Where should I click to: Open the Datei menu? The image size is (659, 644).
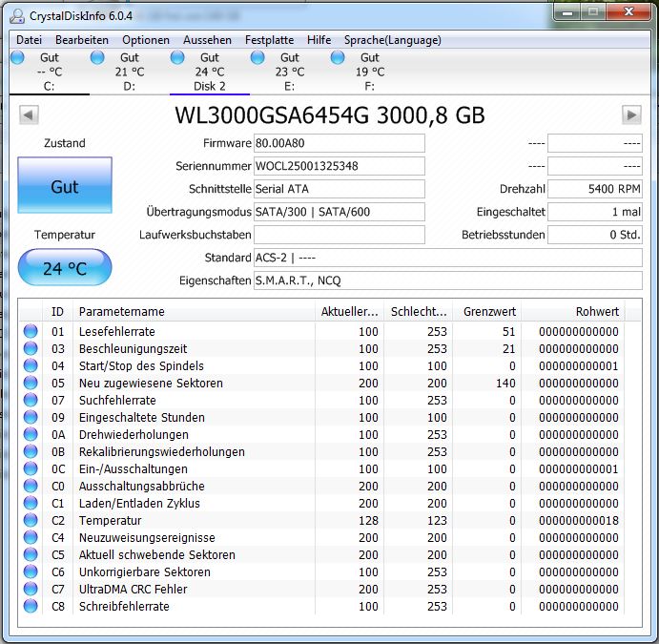click(x=29, y=40)
